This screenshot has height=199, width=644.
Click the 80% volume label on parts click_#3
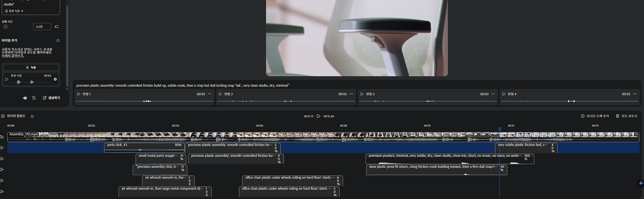(x=178, y=145)
